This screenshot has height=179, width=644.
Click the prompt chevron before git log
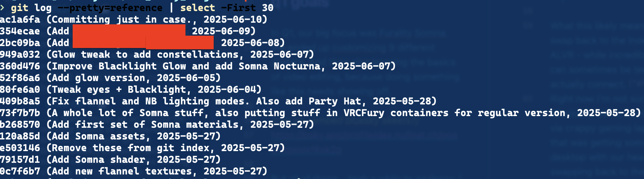[2, 7]
